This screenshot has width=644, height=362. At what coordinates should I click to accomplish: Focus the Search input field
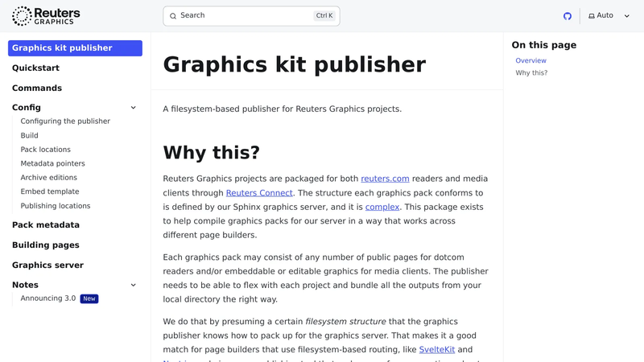coord(251,16)
